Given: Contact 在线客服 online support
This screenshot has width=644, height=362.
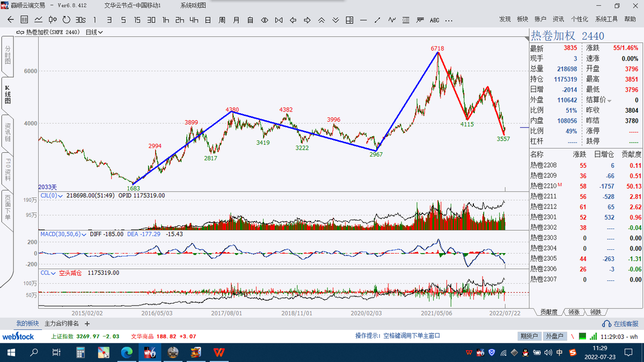Looking at the screenshot, I should [620, 324].
